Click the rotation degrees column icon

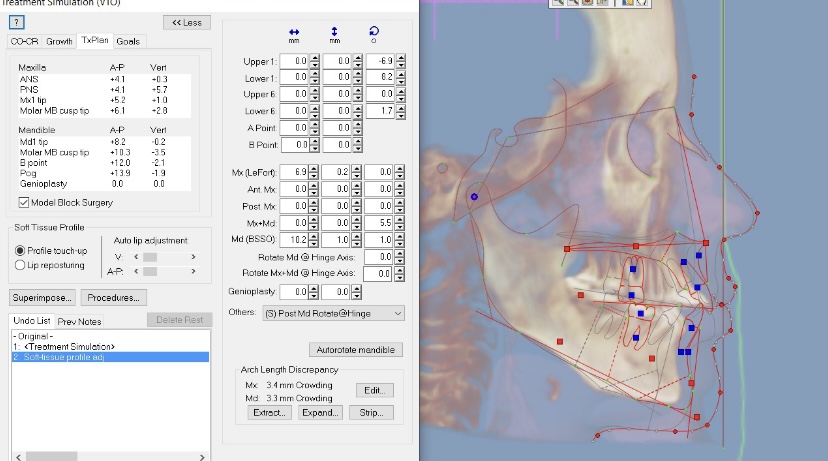click(374, 31)
